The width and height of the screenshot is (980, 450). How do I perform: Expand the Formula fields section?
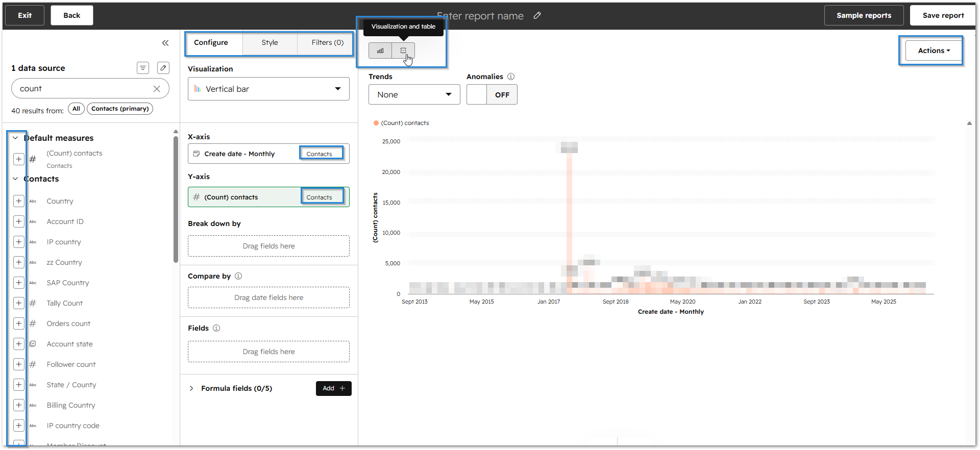click(191, 388)
